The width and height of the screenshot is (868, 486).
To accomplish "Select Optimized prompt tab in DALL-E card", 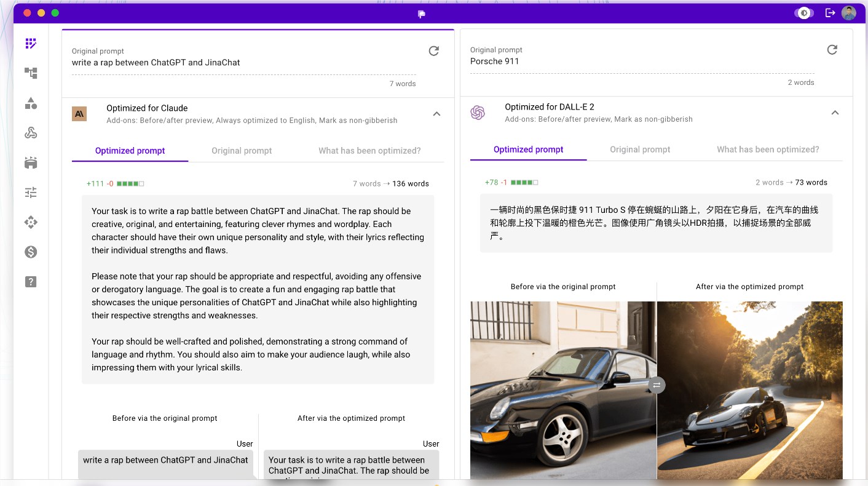I will pyautogui.click(x=529, y=149).
